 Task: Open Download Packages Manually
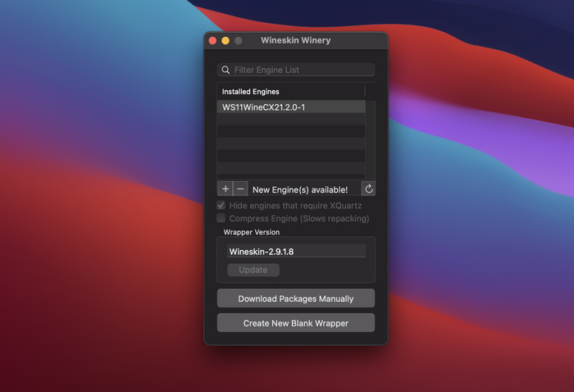[296, 299]
